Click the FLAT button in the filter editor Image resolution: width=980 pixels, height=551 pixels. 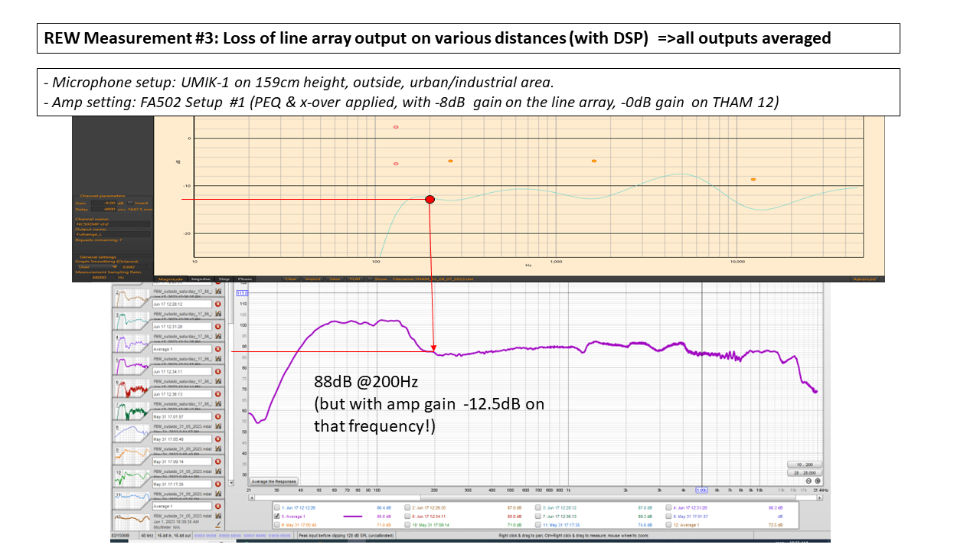(355, 279)
